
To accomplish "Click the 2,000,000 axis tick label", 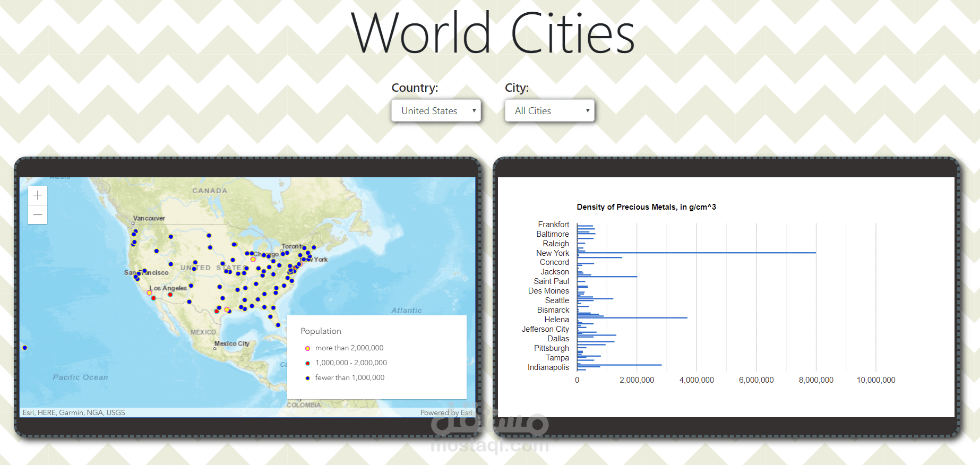I will [x=637, y=380].
